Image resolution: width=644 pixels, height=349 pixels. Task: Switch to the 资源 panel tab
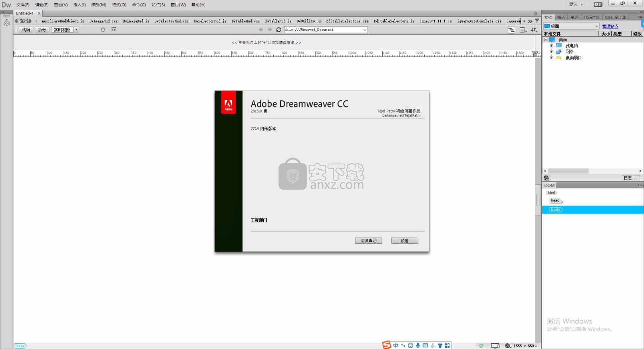[x=574, y=17]
